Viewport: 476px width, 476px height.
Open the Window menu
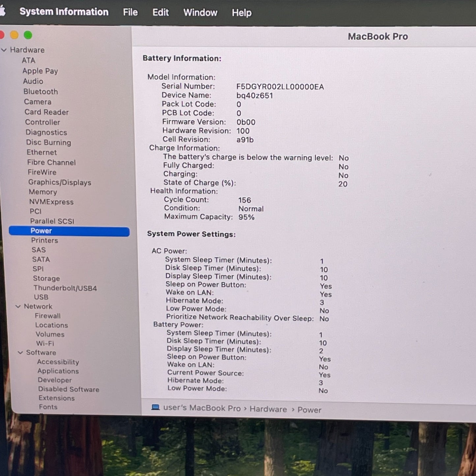coord(200,13)
